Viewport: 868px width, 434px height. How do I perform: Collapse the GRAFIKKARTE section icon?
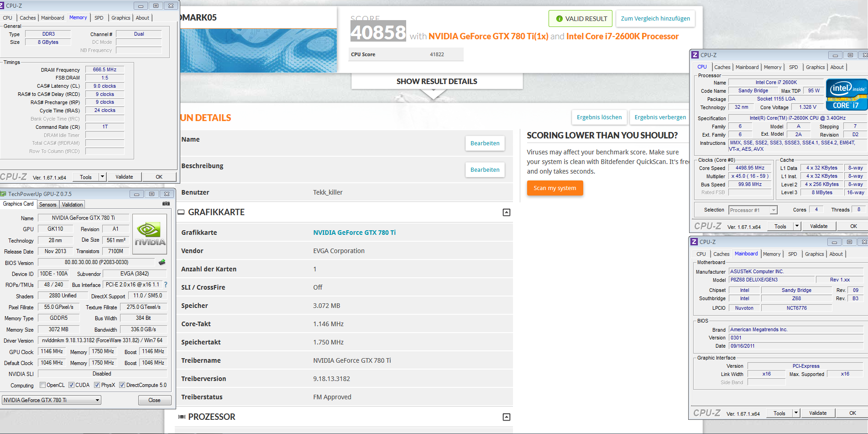(507, 212)
